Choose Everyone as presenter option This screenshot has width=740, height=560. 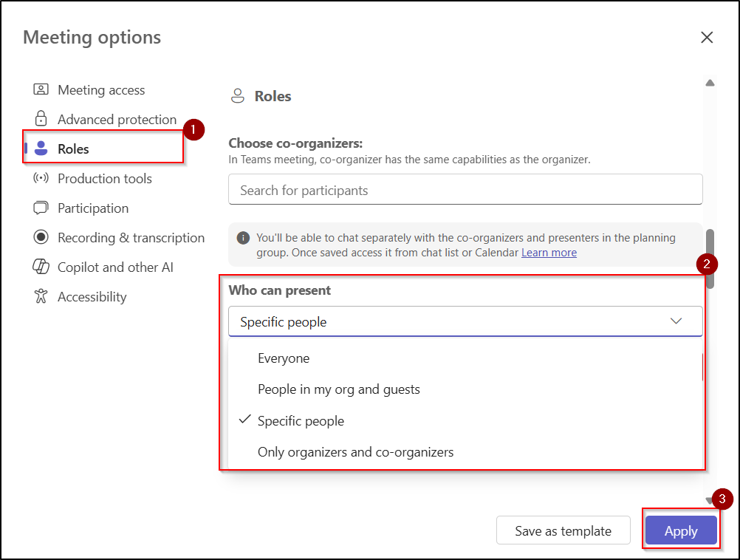pyautogui.click(x=284, y=358)
